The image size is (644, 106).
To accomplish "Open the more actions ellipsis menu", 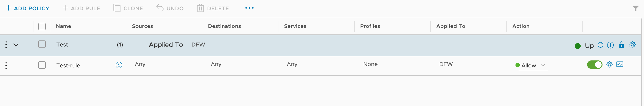I will pyautogui.click(x=249, y=8).
